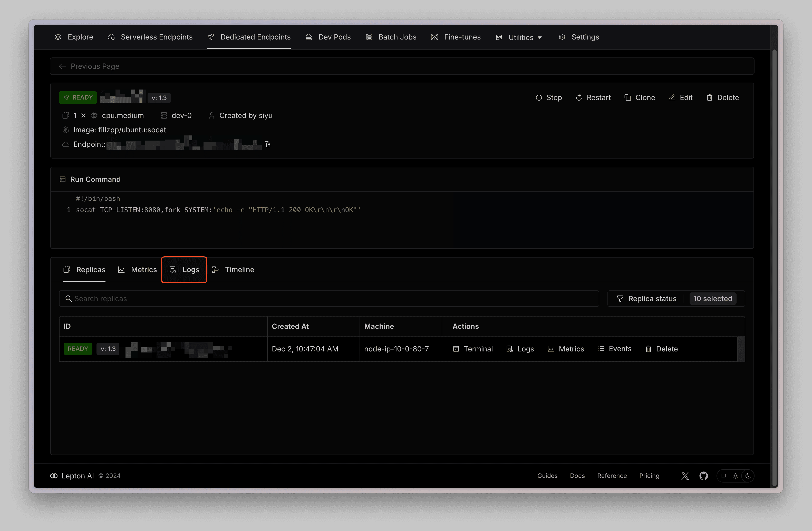Click the Delete button for endpoint

click(x=722, y=97)
